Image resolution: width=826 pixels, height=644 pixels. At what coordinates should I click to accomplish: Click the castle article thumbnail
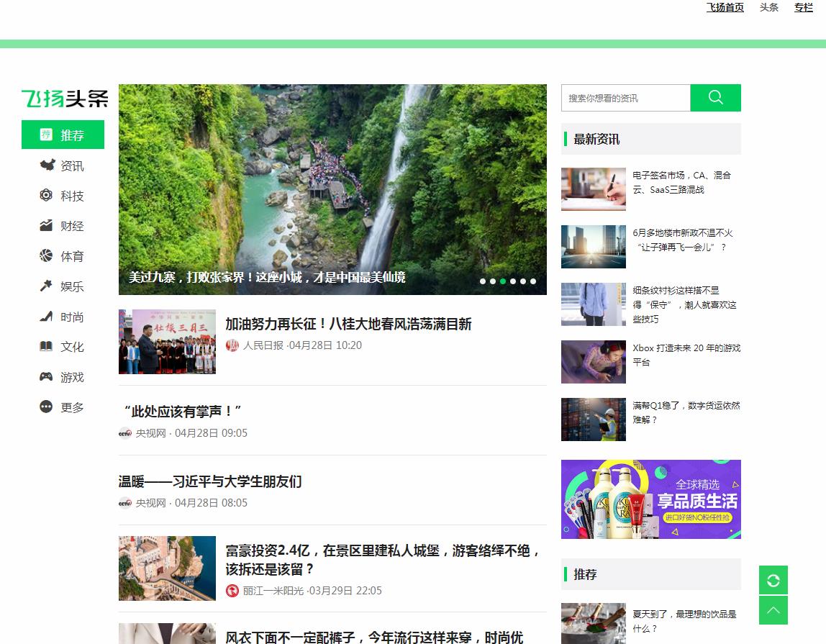click(x=167, y=568)
